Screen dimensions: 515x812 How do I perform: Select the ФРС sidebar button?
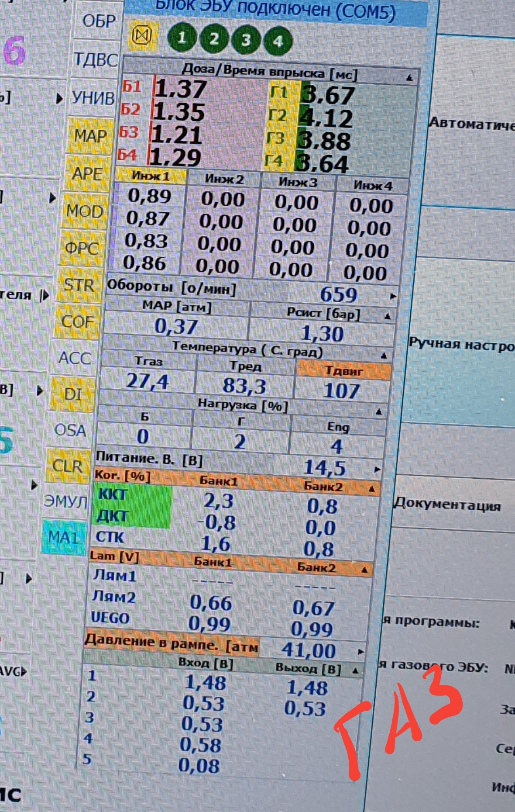81,249
